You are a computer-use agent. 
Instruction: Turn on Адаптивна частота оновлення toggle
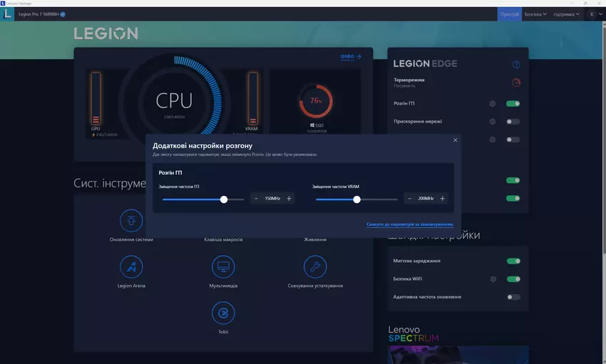click(x=513, y=297)
